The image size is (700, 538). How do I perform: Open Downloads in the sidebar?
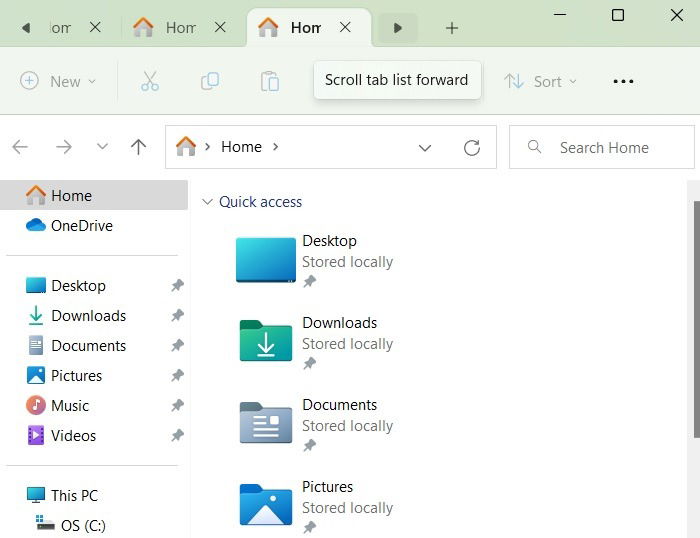(x=88, y=315)
